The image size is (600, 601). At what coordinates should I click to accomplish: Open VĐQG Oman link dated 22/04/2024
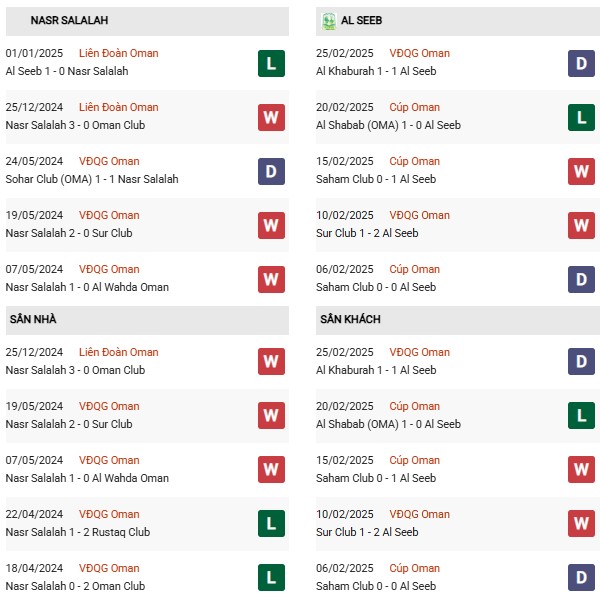point(109,514)
